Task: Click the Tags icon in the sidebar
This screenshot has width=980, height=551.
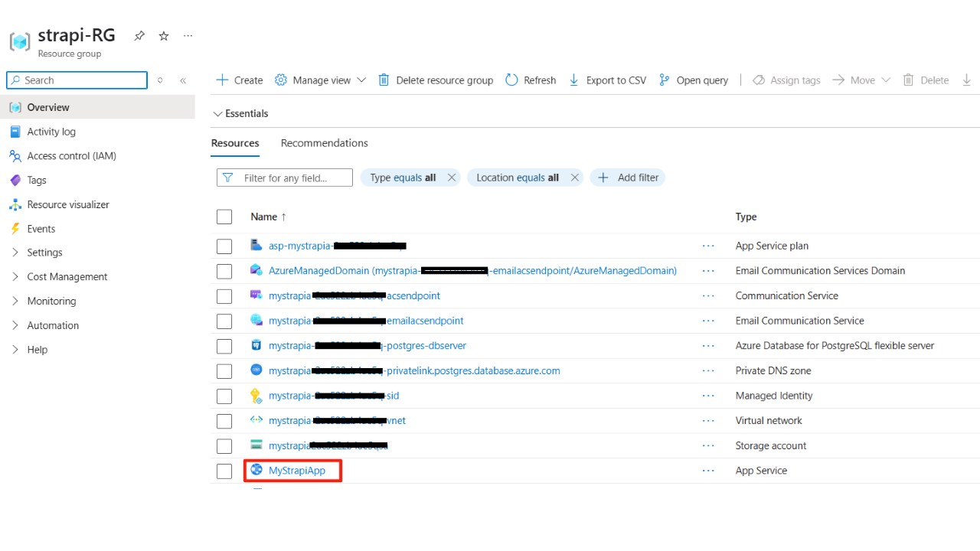Action: point(15,181)
